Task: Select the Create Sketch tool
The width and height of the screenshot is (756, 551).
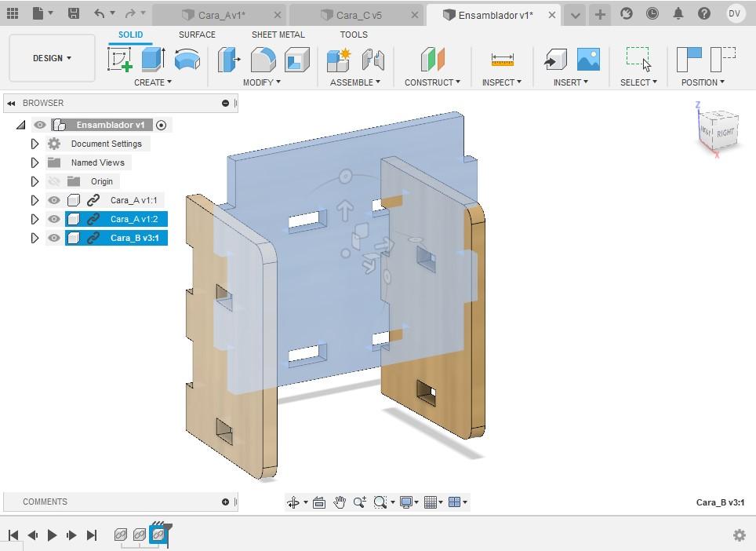Action: (x=120, y=60)
